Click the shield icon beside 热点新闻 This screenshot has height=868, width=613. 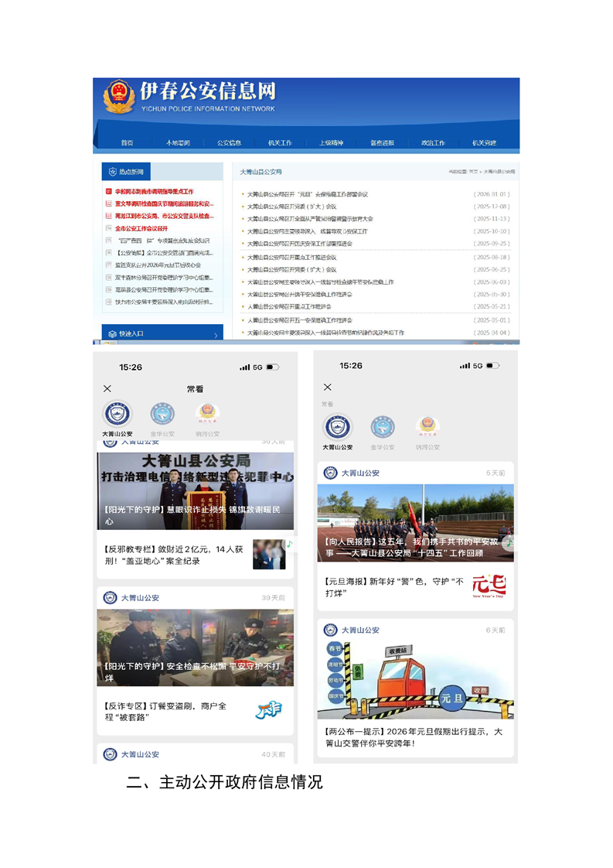111,172
